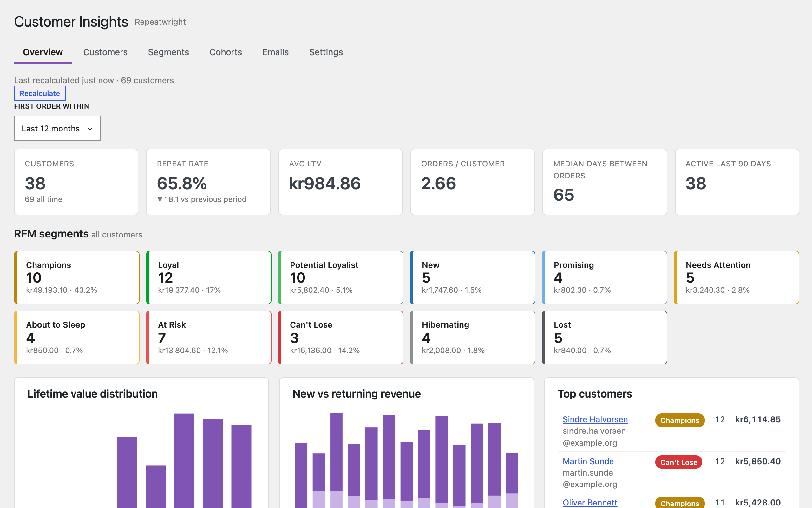
Task: Open the Loyal segment card
Action: [x=208, y=277]
